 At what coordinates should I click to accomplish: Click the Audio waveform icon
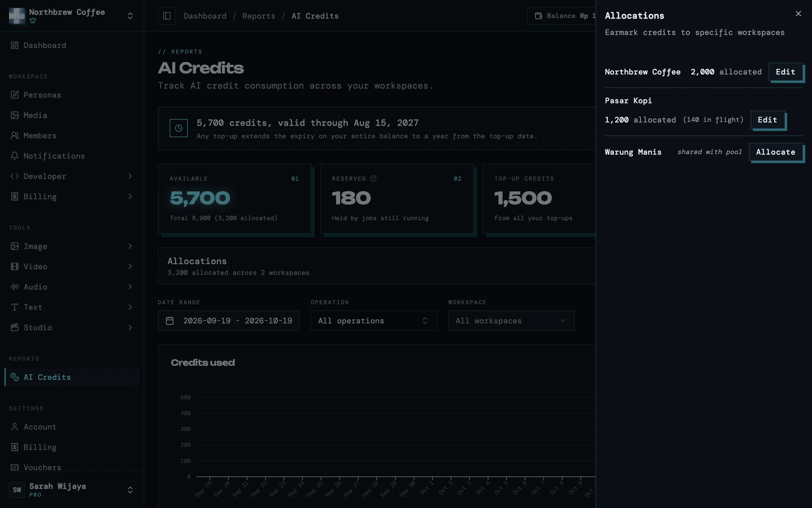[x=14, y=287]
